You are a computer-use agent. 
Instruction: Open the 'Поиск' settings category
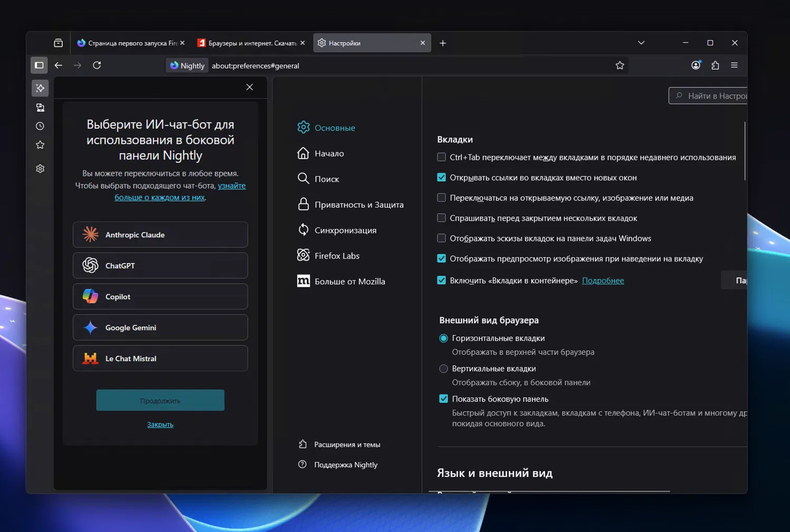[318, 179]
